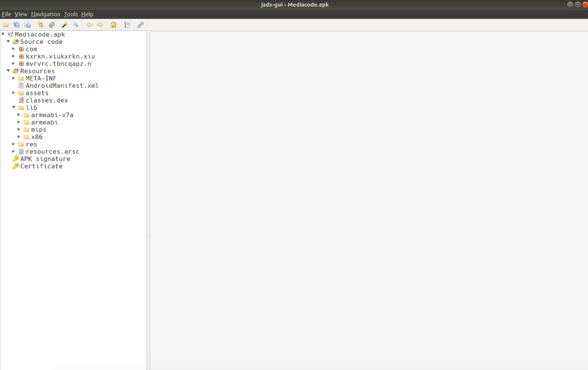Click the Back navigation arrow
The image size is (588, 370).
pyautogui.click(x=89, y=25)
